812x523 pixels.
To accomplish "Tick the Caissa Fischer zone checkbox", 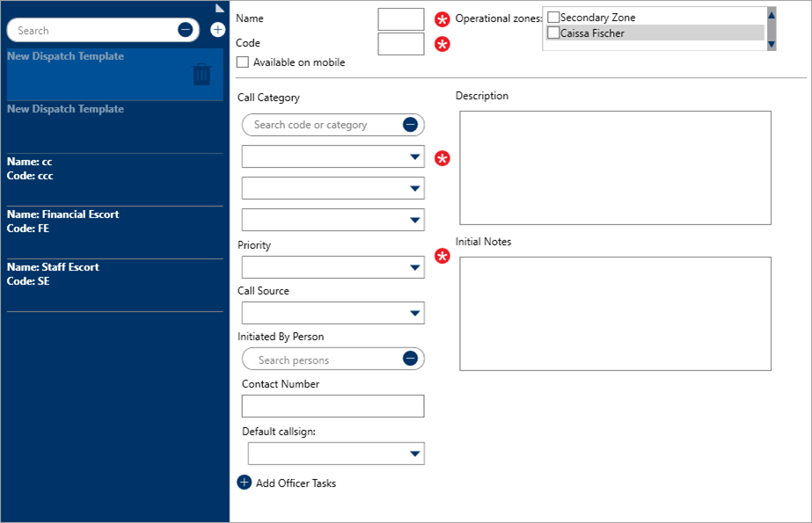I will [553, 33].
